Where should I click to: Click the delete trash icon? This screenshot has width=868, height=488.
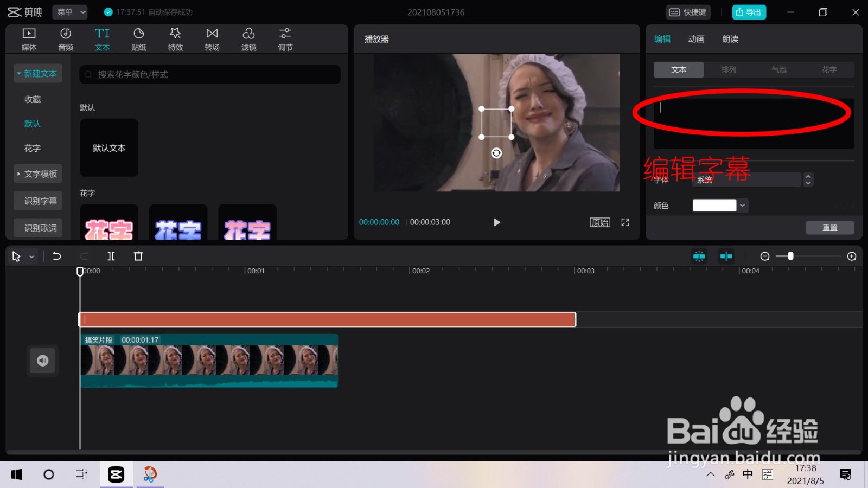(x=138, y=256)
